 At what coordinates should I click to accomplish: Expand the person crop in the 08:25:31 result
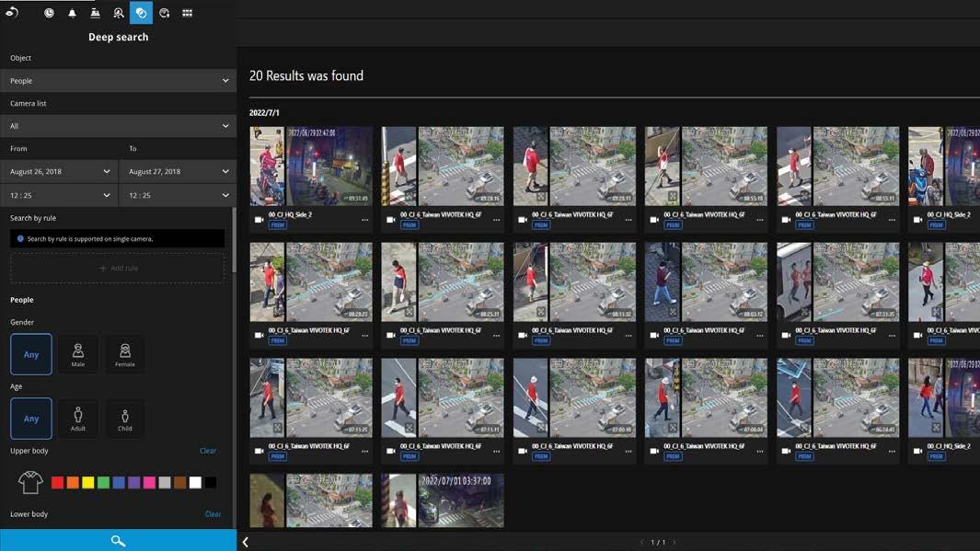(x=409, y=312)
